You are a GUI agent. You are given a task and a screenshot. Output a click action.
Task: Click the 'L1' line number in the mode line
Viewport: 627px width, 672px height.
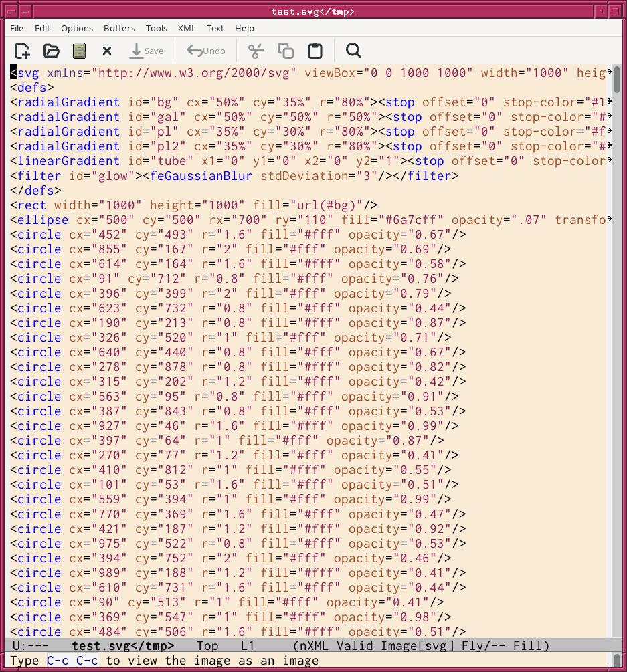(248, 645)
